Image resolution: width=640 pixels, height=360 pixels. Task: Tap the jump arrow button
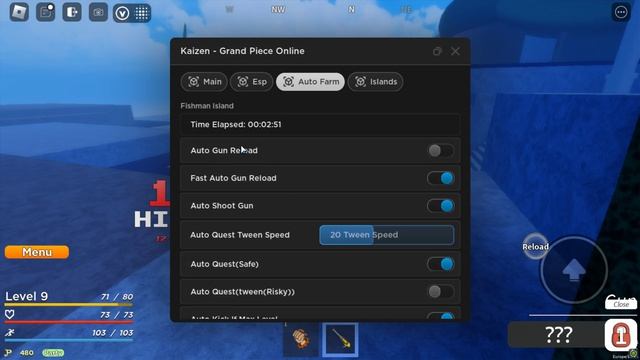point(574,270)
